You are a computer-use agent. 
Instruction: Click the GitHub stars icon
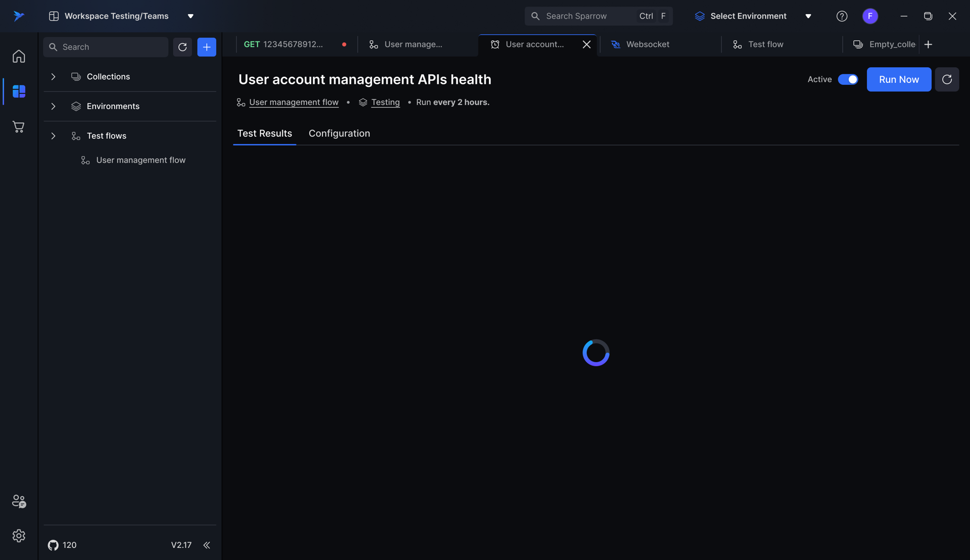53,545
